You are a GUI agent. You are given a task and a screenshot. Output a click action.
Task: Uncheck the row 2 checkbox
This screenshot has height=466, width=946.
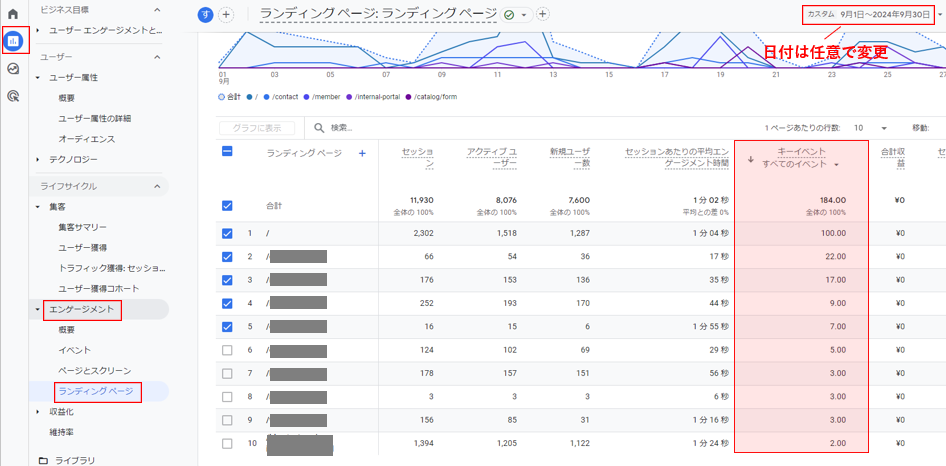pos(227,257)
